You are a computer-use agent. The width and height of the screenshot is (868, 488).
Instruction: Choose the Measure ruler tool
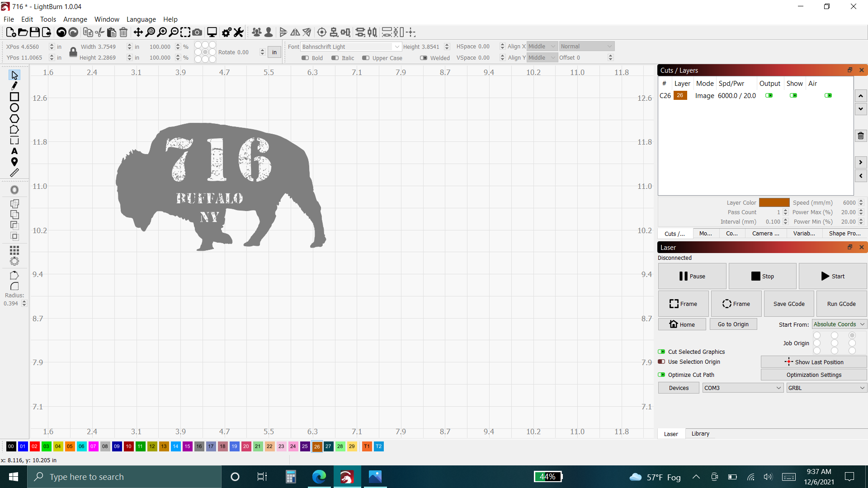pyautogui.click(x=14, y=173)
